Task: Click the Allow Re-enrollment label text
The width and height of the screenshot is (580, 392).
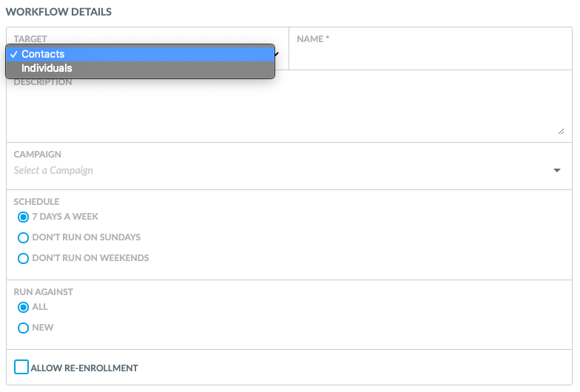Action: (x=84, y=368)
